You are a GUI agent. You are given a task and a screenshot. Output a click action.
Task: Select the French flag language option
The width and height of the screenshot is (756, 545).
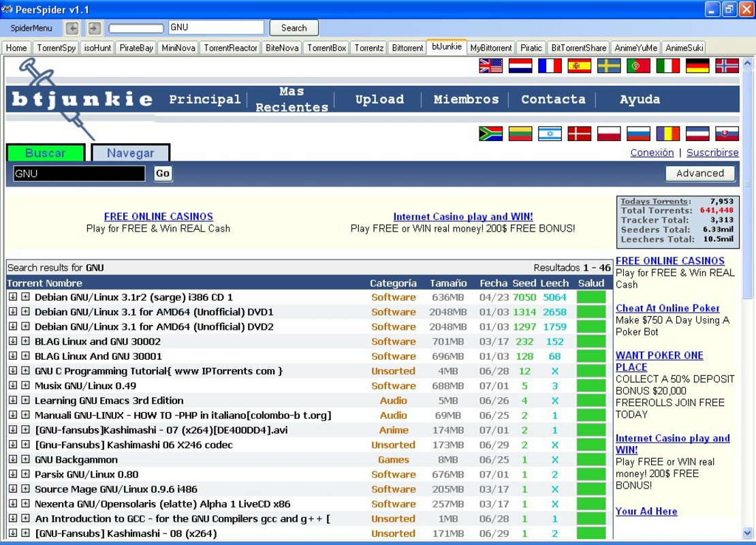[550, 65]
